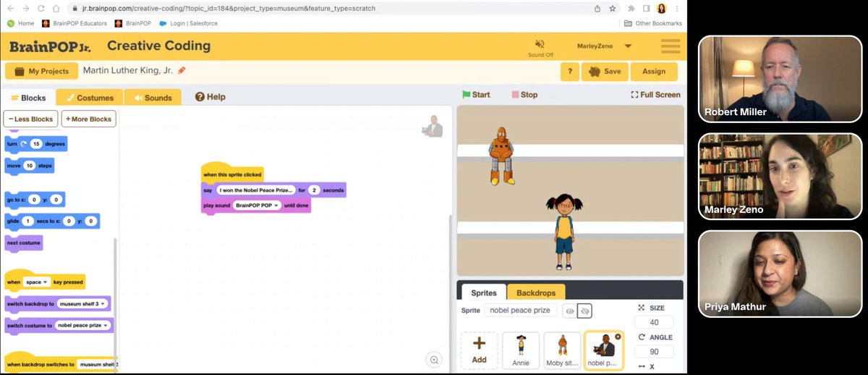Add a new sprite with plus button
The height and width of the screenshot is (375, 868).
[479, 350]
